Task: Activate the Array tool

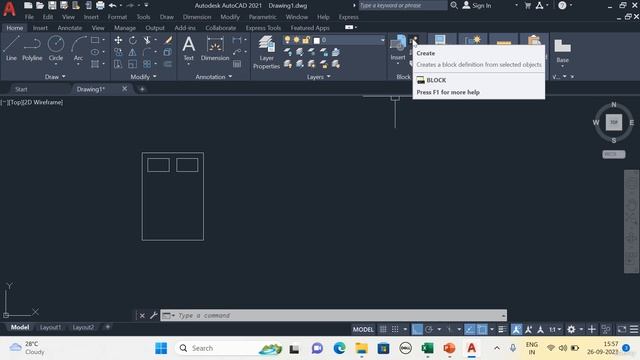Action: pyautogui.click(x=147, y=64)
